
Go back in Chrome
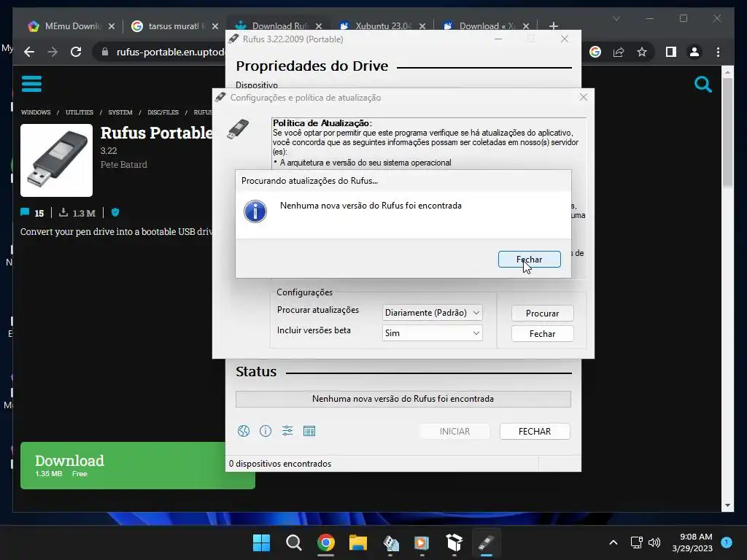29,52
